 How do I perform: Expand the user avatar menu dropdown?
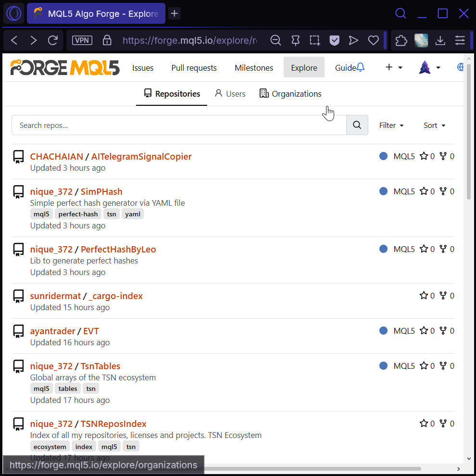(429, 67)
